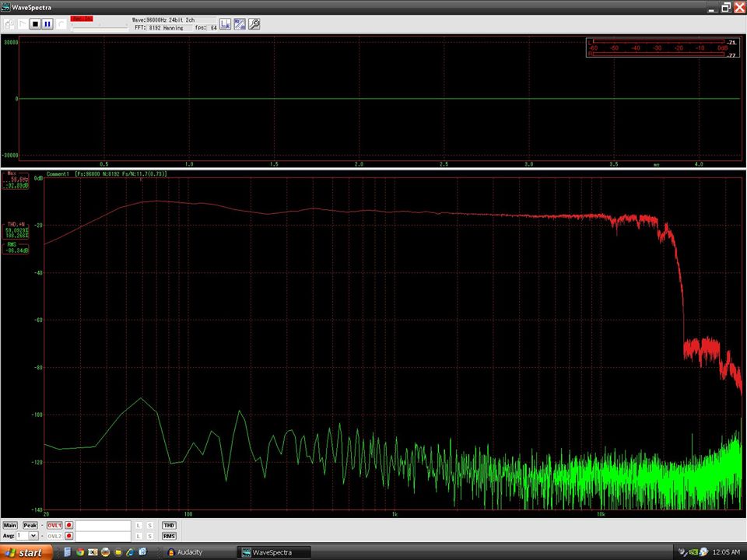The height and width of the screenshot is (560, 747).
Task: Toggle the Peak hold button
Action: [x=30, y=525]
